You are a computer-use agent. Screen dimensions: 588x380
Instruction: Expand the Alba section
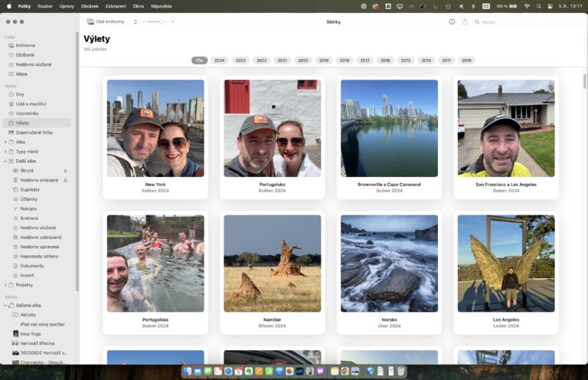(x=5, y=142)
